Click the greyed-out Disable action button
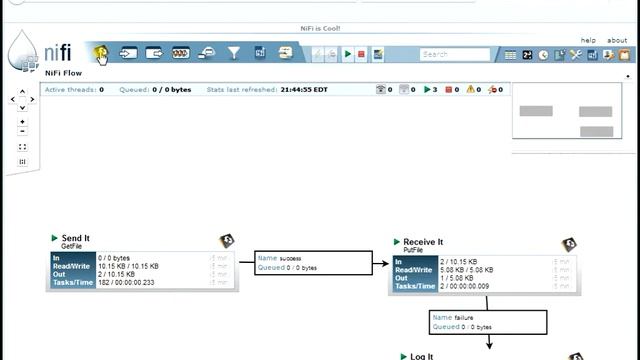Viewport: 640px width, 360px height. tap(332, 54)
